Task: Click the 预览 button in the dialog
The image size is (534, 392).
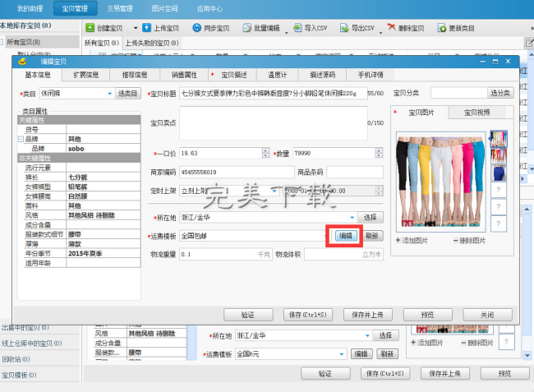Action: [x=427, y=315]
